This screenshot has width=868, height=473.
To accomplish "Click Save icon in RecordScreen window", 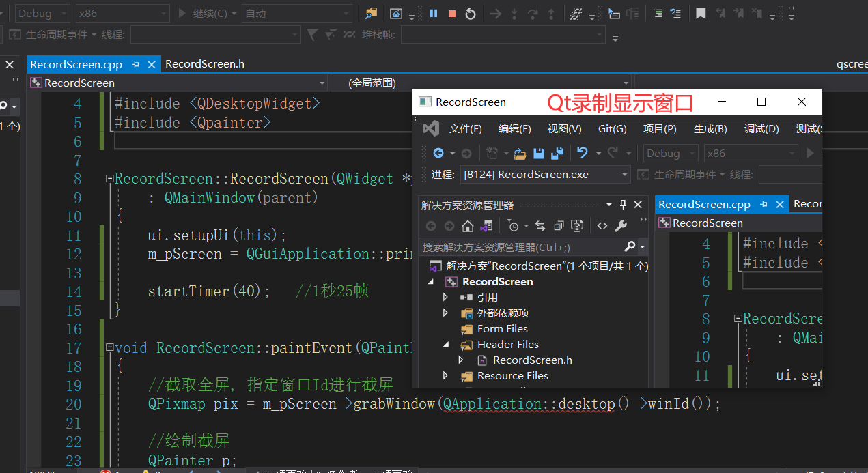I will (538, 153).
